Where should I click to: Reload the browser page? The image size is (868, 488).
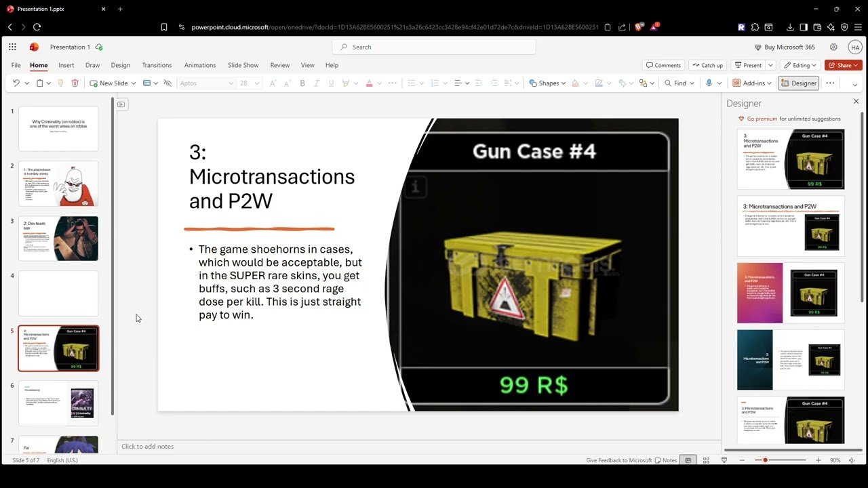point(37,27)
